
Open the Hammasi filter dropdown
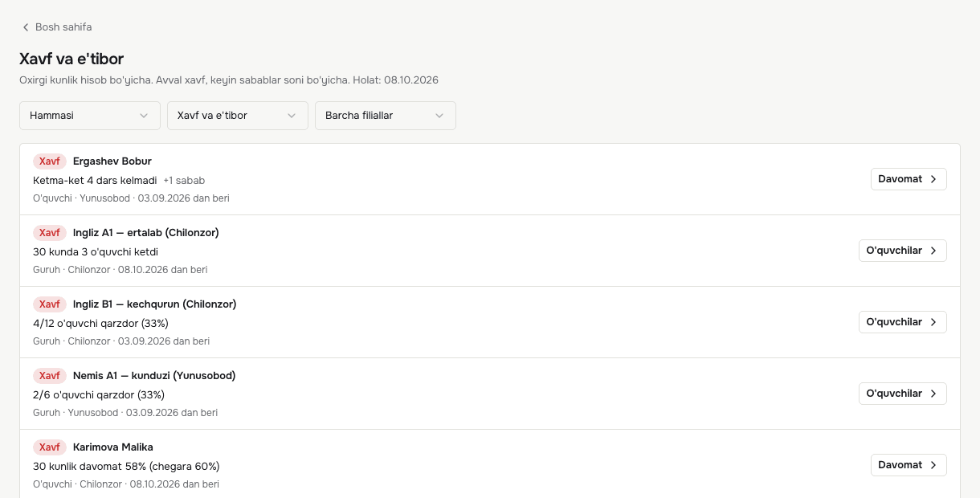pos(90,116)
